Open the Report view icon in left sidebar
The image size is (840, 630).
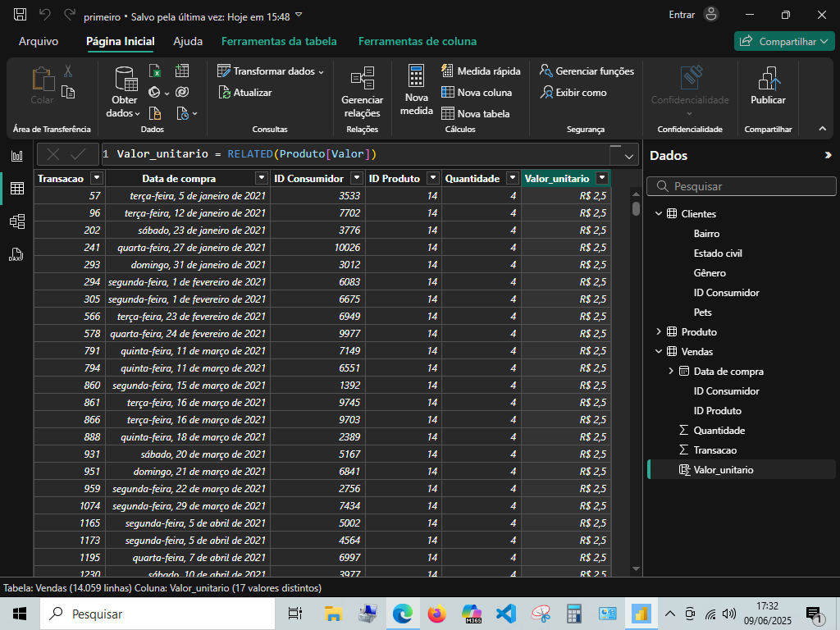tap(17, 156)
